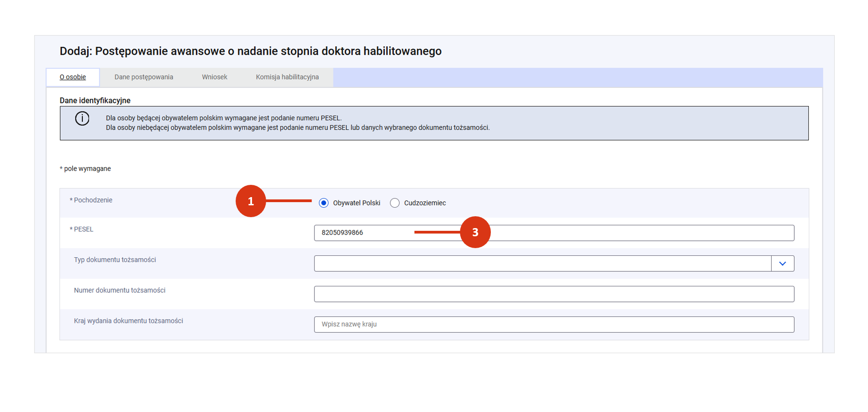Open the Dane postępowania tab
The width and height of the screenshot is (868, 412).
(144, 77)
